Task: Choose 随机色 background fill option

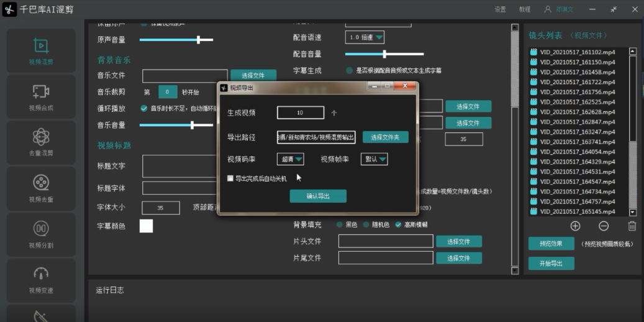Action: pos(366,224)
